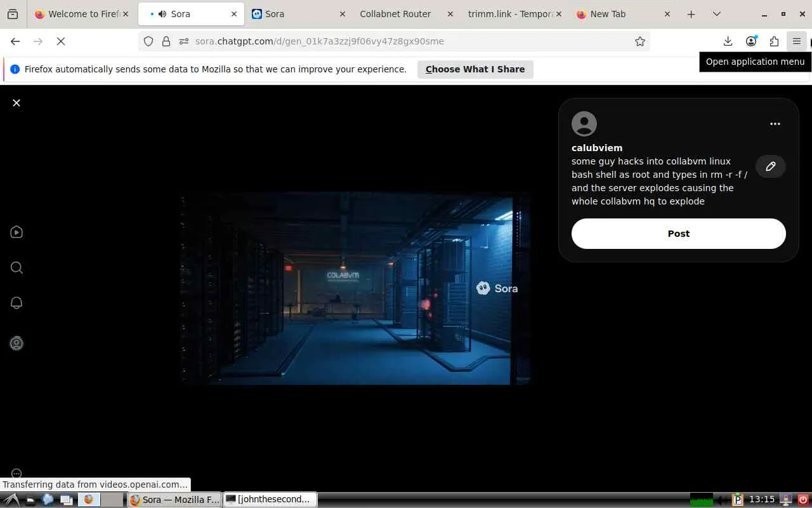Viewport: 812px width, 508px height.
Task: Open the green CPU monitor graph in the tray
Action: pyautogui.click(x=702, y=500)
